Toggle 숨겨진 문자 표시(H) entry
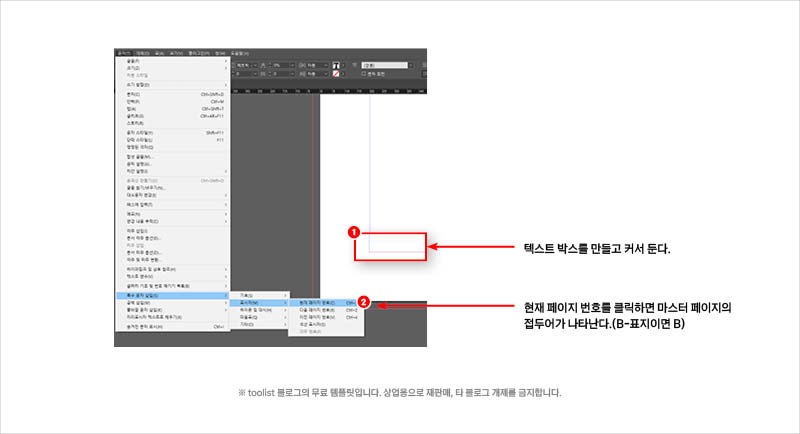Image resolution: width=800 pixels, height=434 pixels. click(x=172, y=327)
